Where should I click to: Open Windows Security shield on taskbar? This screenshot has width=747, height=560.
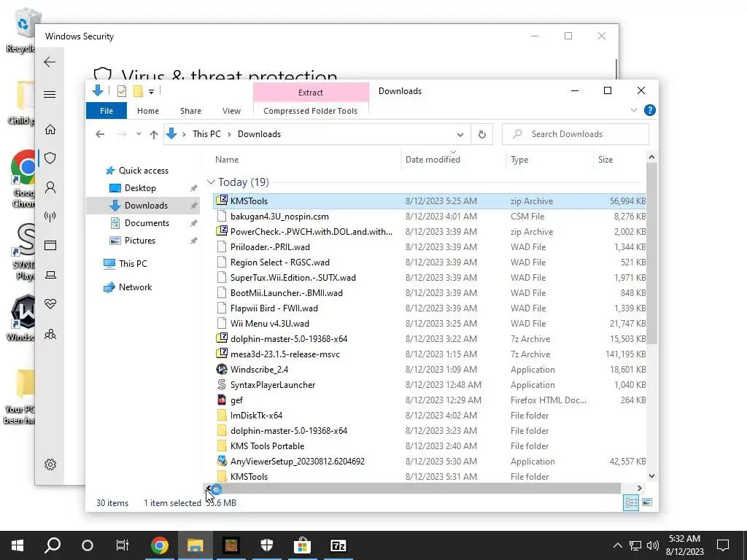[267, 545]
